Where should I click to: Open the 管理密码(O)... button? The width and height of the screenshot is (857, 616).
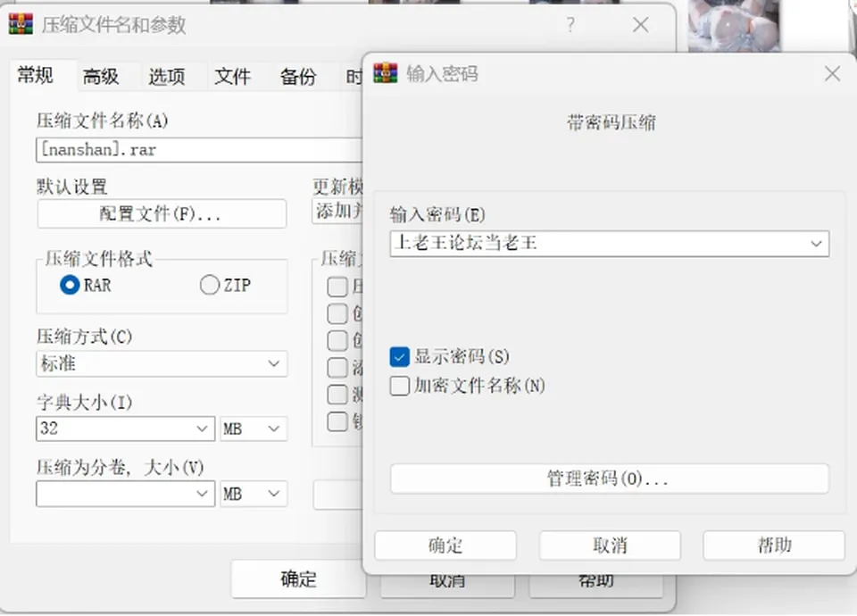click(610, 479)
